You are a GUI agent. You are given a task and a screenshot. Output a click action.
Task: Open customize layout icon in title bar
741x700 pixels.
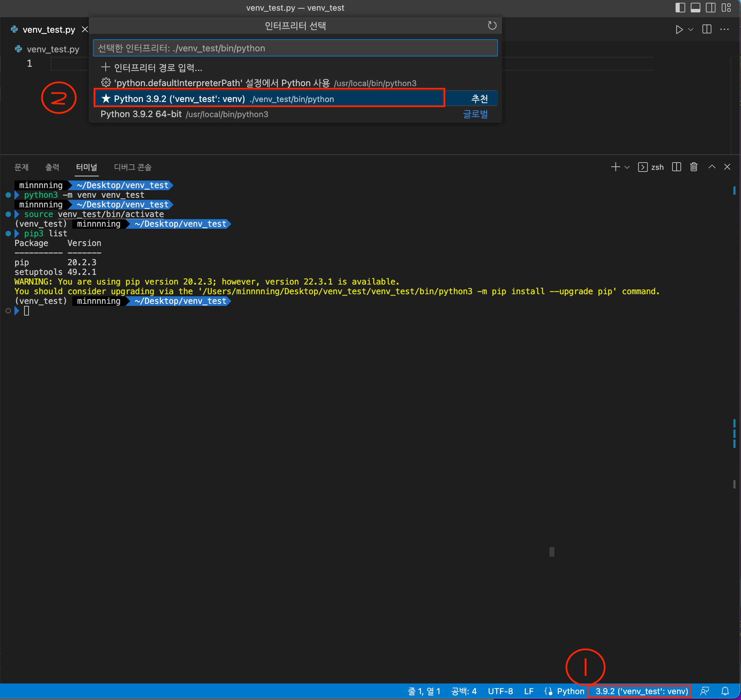coord(726,8)
